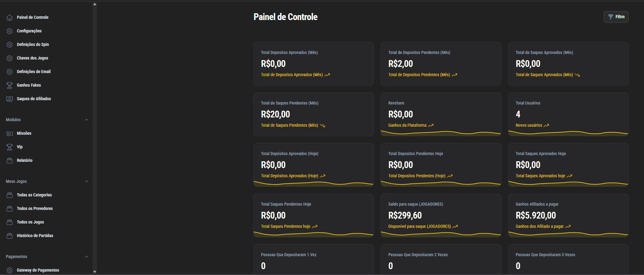Open the Ganhos Afiliados a pagar card
This screenshot has height=275, width=644.
pyautogui.click(x=568, y=215)
